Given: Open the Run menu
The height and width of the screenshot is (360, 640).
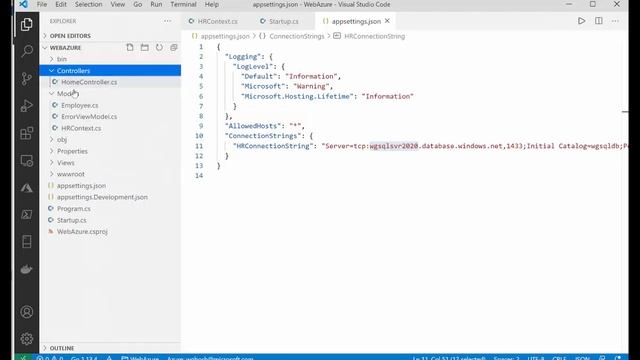Looking at the screenshot, I should coord(156,4).
